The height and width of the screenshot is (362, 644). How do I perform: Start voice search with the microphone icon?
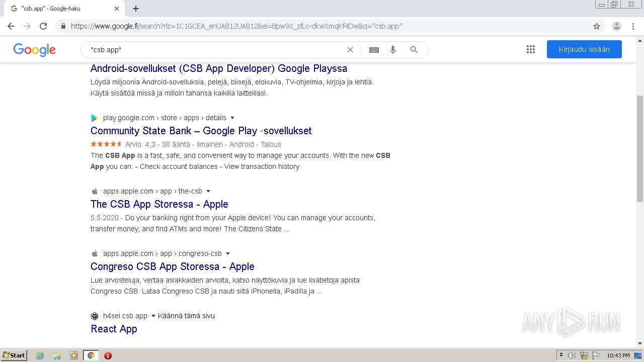(x=393, y=50)
